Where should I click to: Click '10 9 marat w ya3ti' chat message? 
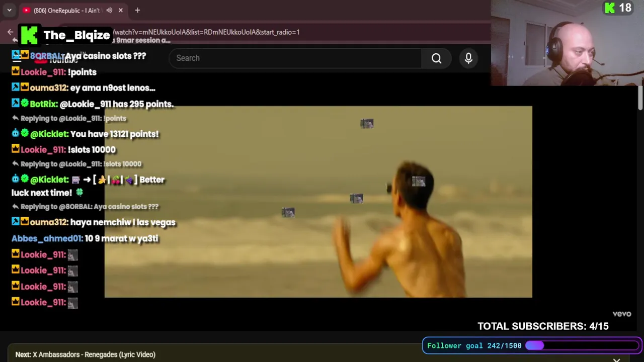pos(122,238)
